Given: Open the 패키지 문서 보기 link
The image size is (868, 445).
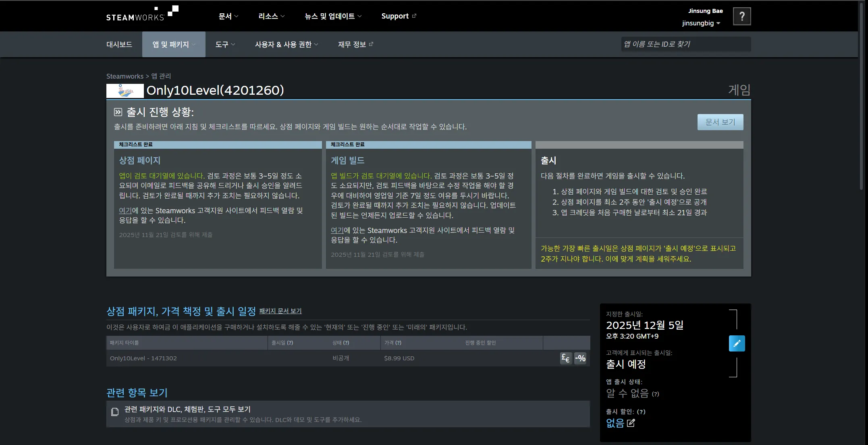Looking at the screenshot, I should click(280, 311).
